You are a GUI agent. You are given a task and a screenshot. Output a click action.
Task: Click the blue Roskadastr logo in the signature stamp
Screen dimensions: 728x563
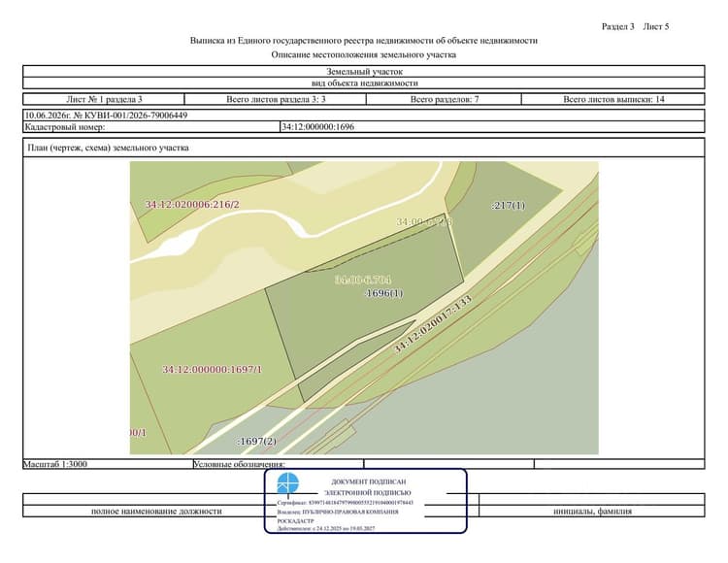point(288,483)
